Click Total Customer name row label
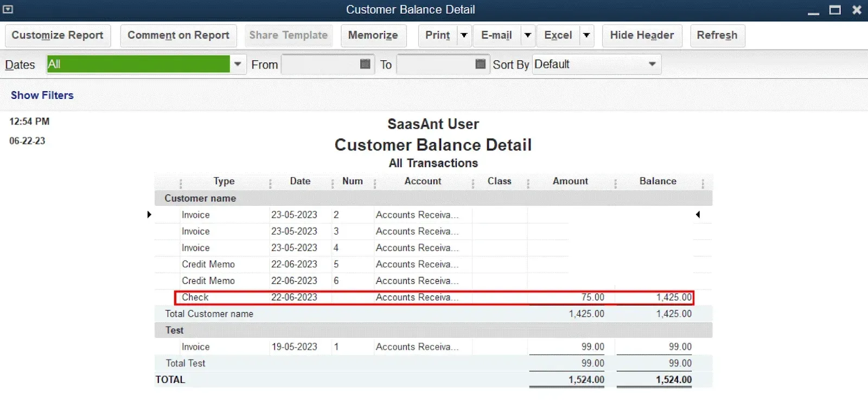Image resolution: width=868 pixels, height=416 pixels. [209, 314]
